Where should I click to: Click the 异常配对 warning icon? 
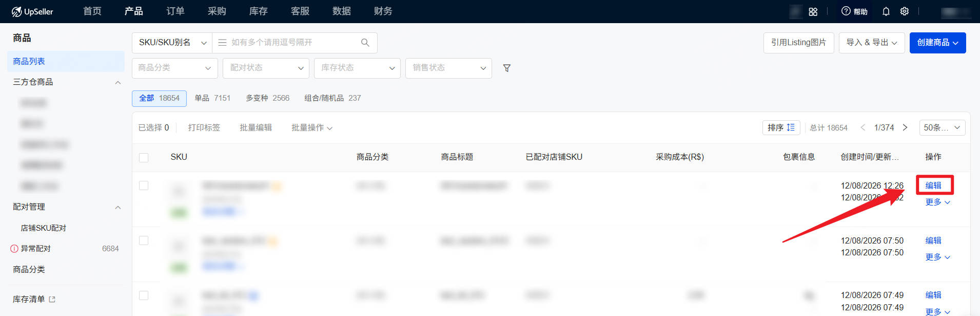click(x=14, y=249)
